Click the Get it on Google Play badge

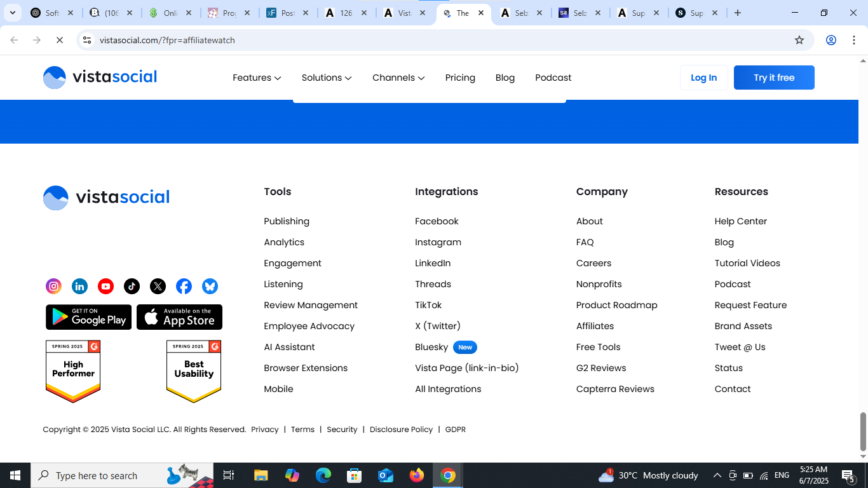89,317
